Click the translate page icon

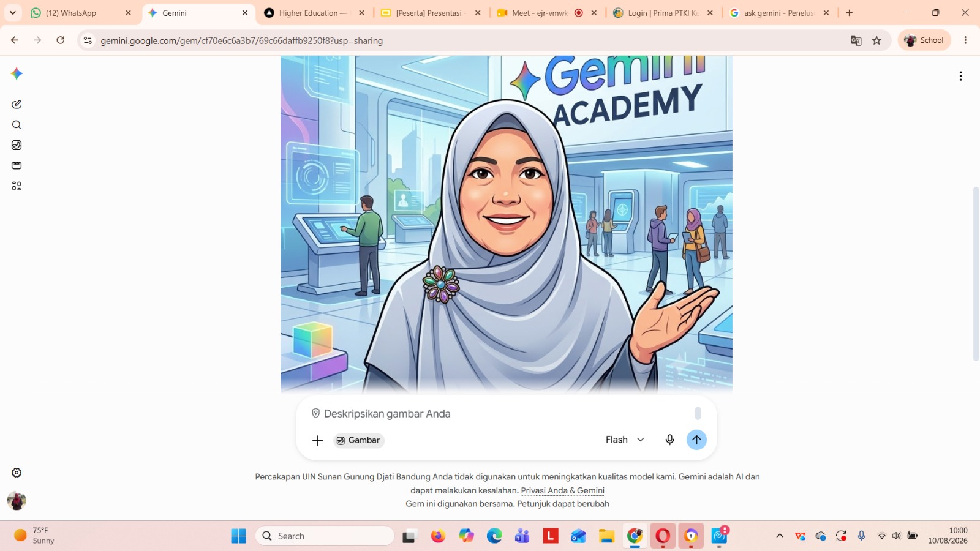pos(856,40)
